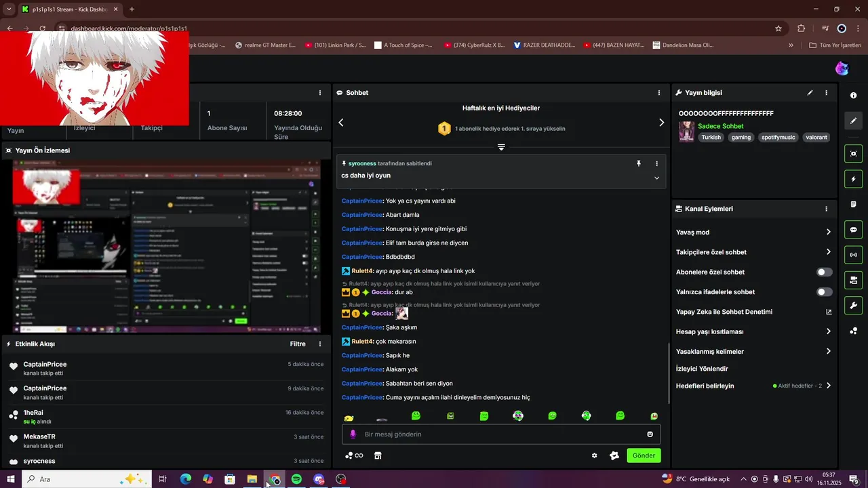Click the three-dots rewards icon in sidebar

853,331
